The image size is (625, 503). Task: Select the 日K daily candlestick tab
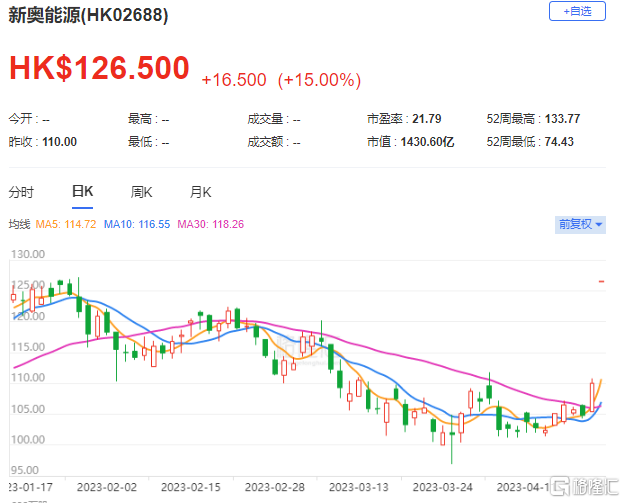(82, 192)
